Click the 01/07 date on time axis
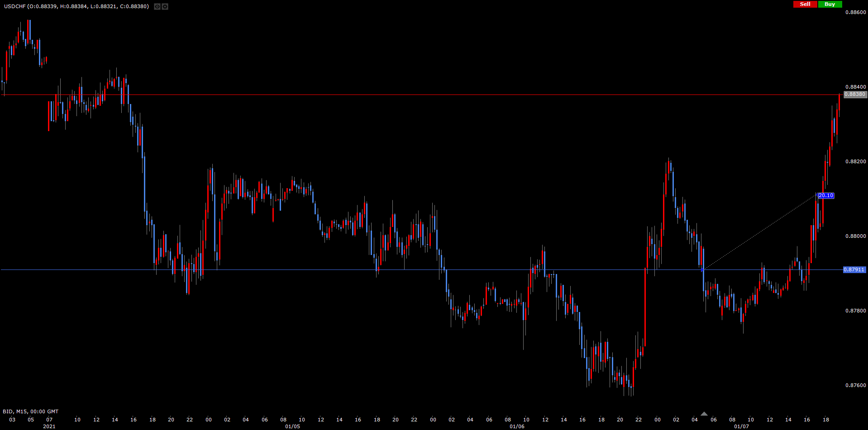 pos(741,426)
